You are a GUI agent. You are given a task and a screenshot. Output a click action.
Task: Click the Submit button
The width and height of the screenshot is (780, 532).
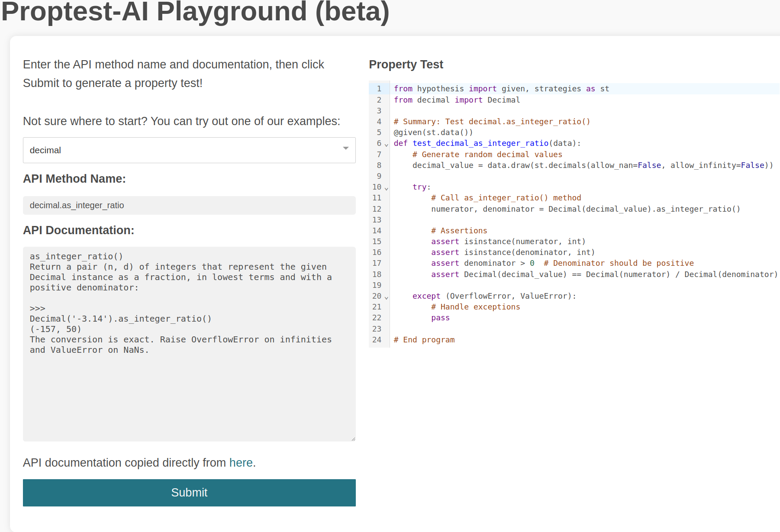[189, 493]
